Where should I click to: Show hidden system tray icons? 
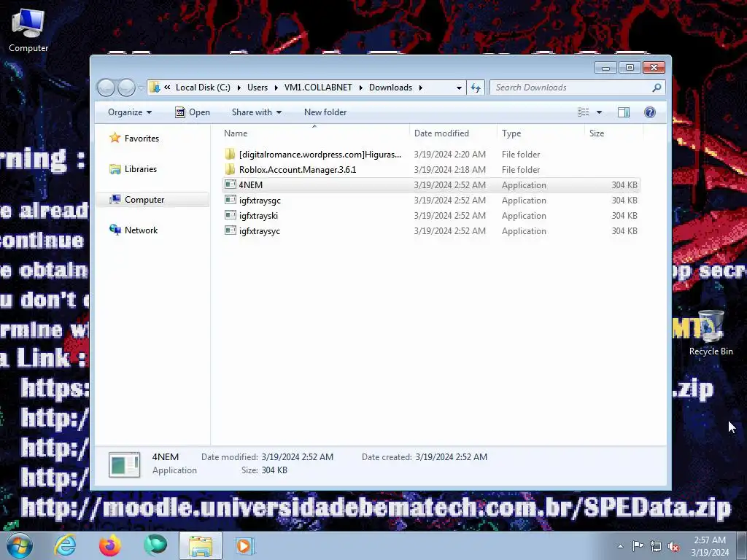[620, 546]
